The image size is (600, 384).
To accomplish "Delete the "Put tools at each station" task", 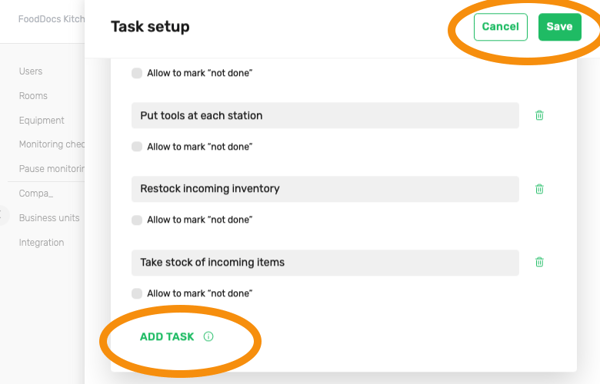I will point(539,115).
